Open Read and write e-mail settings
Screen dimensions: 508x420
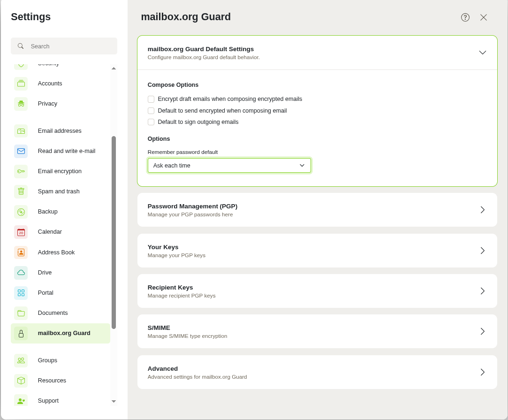coord(61,151)
